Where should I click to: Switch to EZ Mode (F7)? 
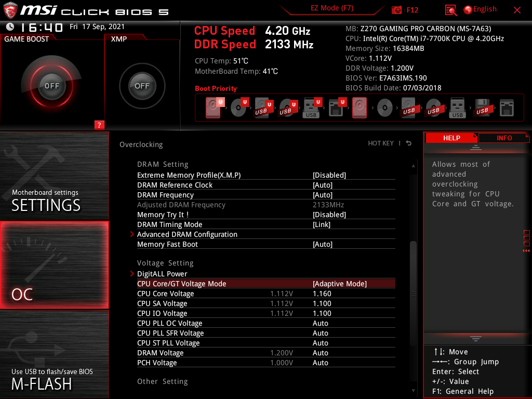tap(332, 8)
